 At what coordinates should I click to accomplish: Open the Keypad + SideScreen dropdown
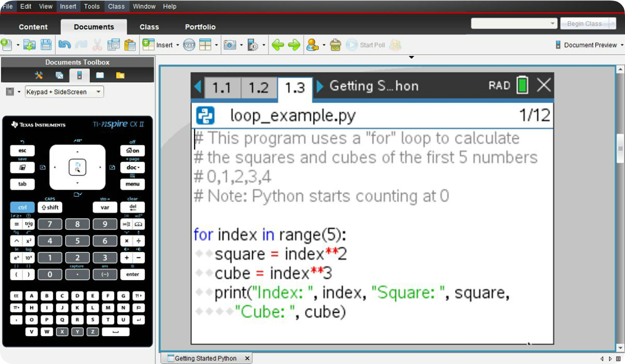[64, 92]
